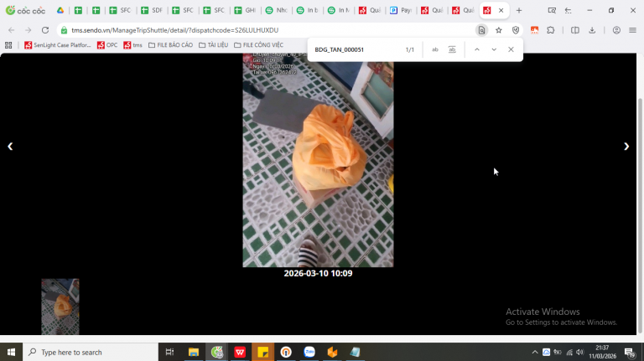Reload the tms.sendo.vn page
The height and width of the screenshot is (361, 644).
pos(45,30)
